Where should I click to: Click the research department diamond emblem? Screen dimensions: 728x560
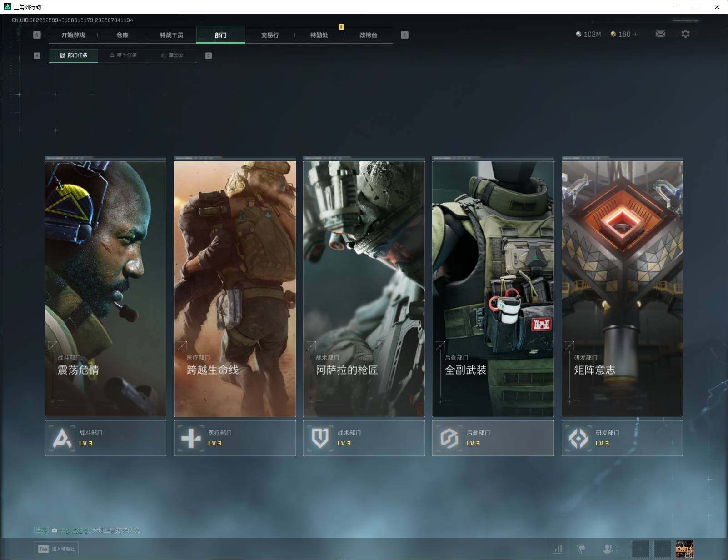(x=578, y=439)
